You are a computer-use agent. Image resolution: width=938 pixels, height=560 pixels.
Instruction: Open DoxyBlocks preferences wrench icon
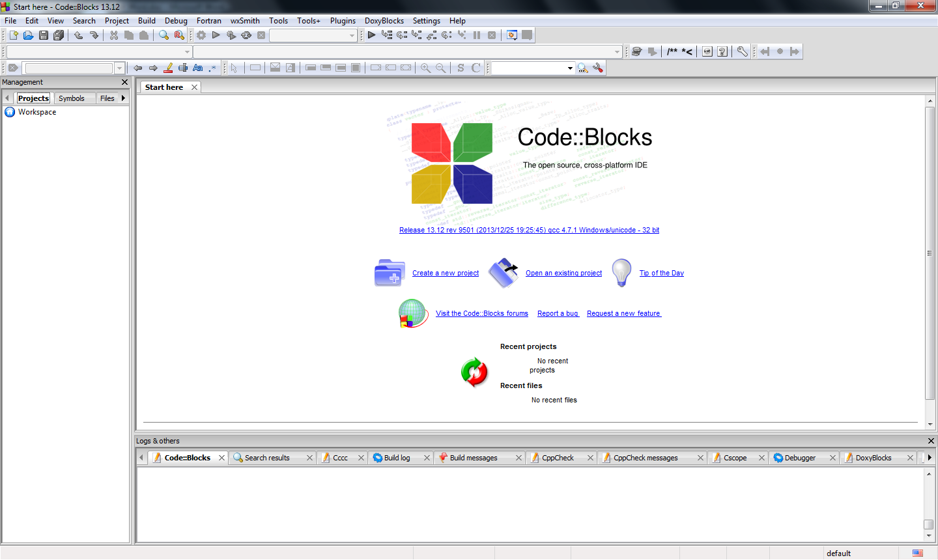[x=742, y=51]
